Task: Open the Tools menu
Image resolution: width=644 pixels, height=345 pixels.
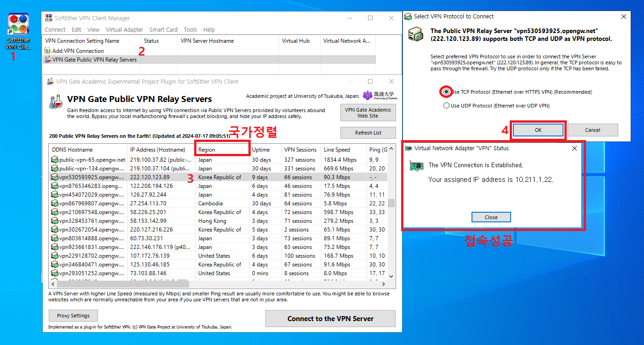Action: click(x=190, y=29)
